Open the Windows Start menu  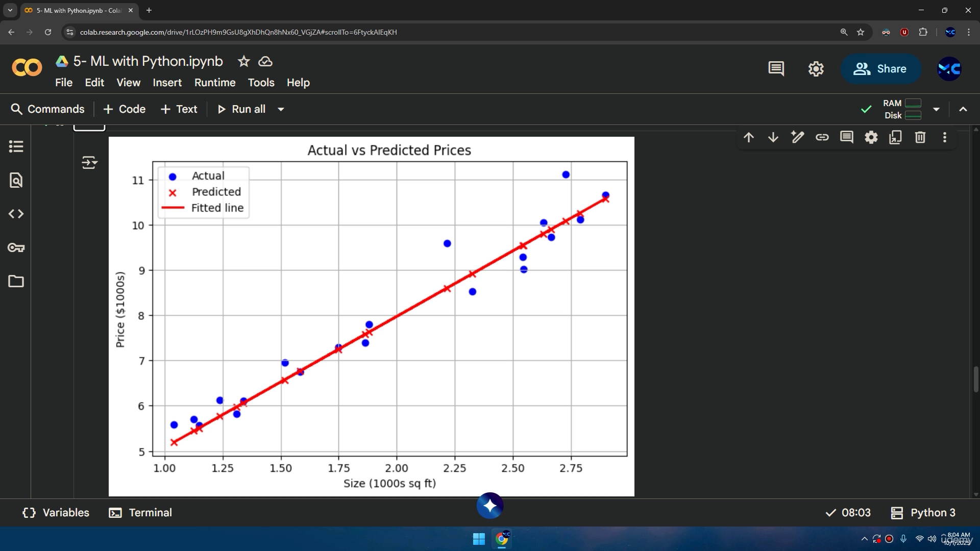click(x=479, y=539)
